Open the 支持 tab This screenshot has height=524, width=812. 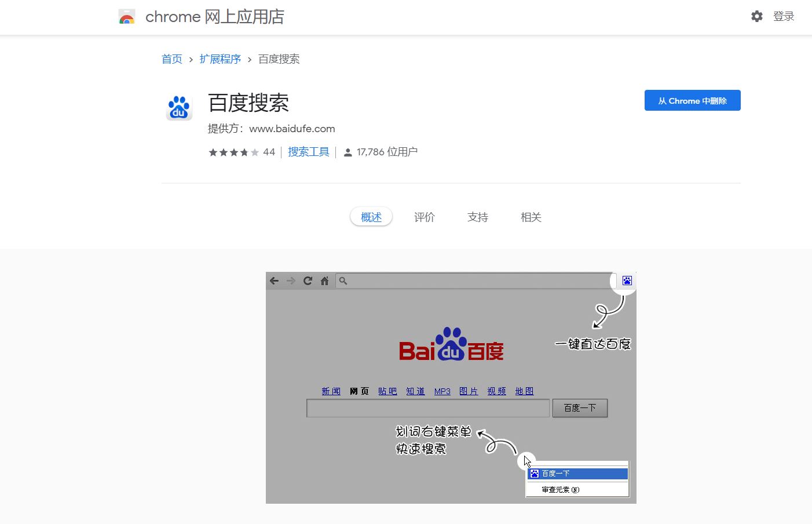[478, 217]
